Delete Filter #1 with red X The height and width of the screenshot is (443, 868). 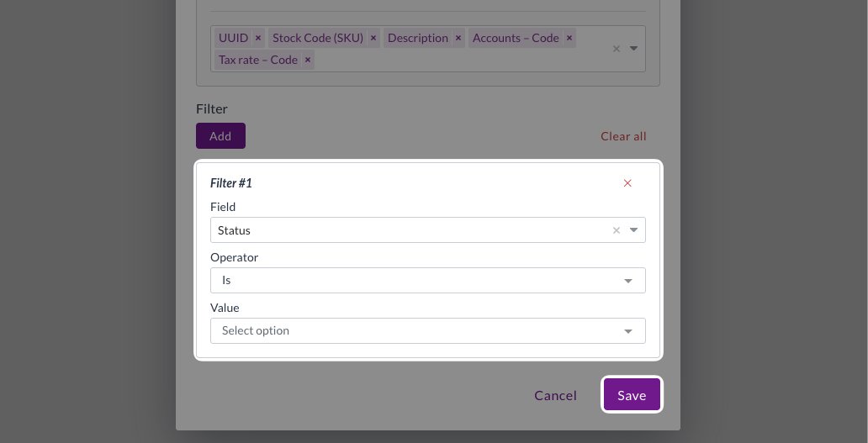tap(627, 183)
